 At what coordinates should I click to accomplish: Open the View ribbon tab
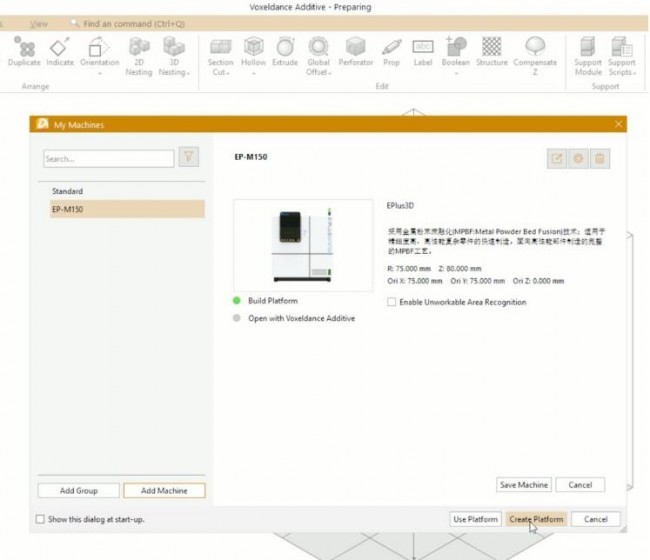coord(39,23)
